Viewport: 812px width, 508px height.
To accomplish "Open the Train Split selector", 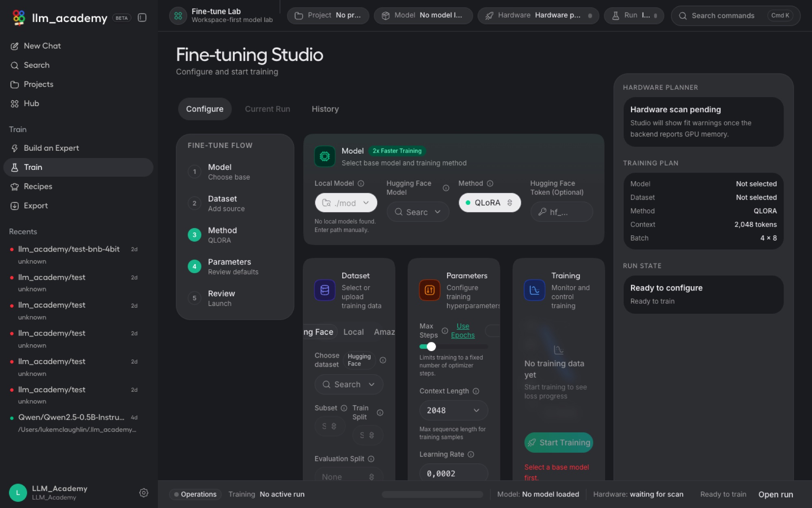I will 367,435.
